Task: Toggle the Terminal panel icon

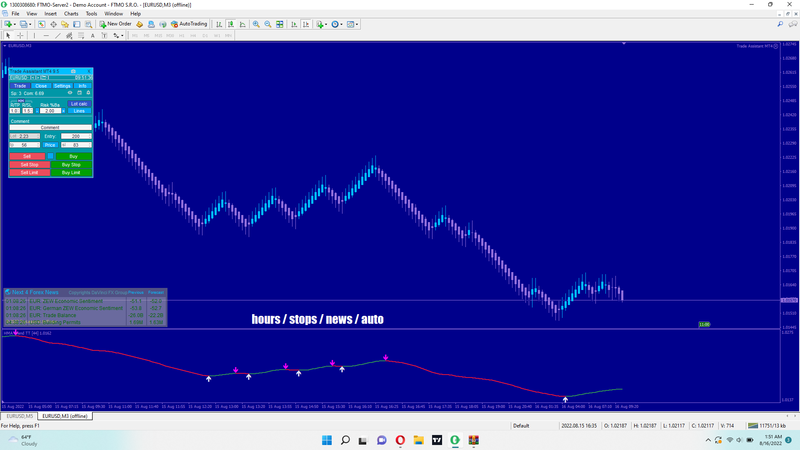Action: [x=77, y=24]
